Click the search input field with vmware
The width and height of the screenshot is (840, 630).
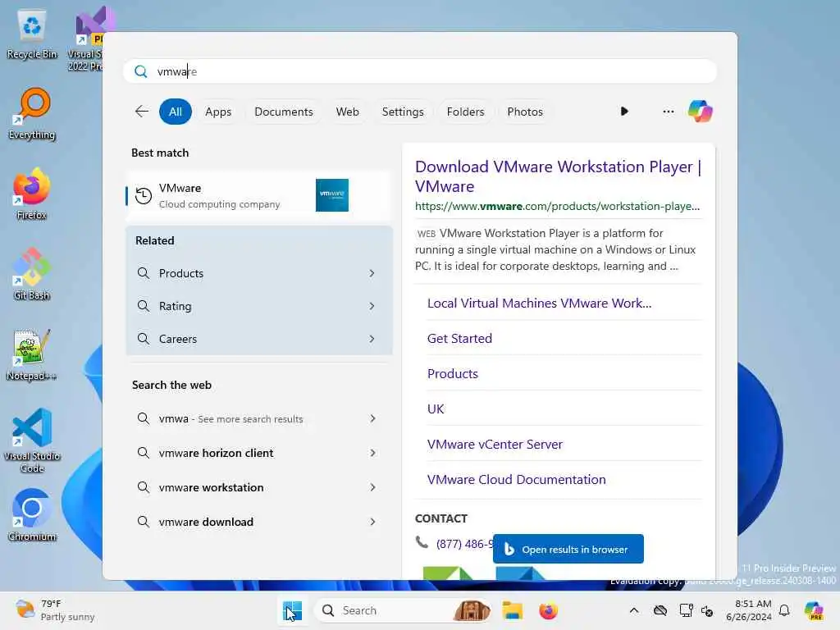[420, 71]
